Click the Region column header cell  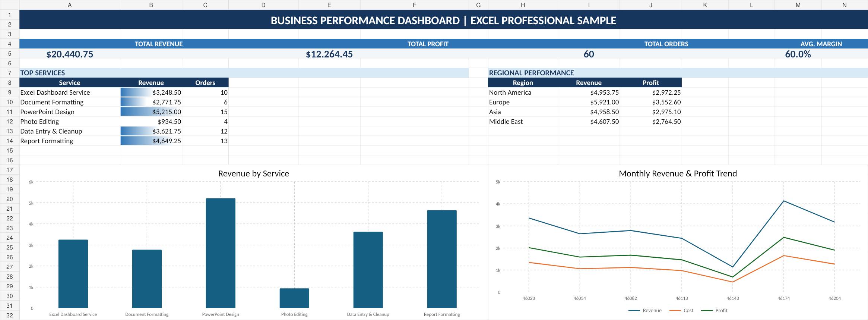[523, 83]
